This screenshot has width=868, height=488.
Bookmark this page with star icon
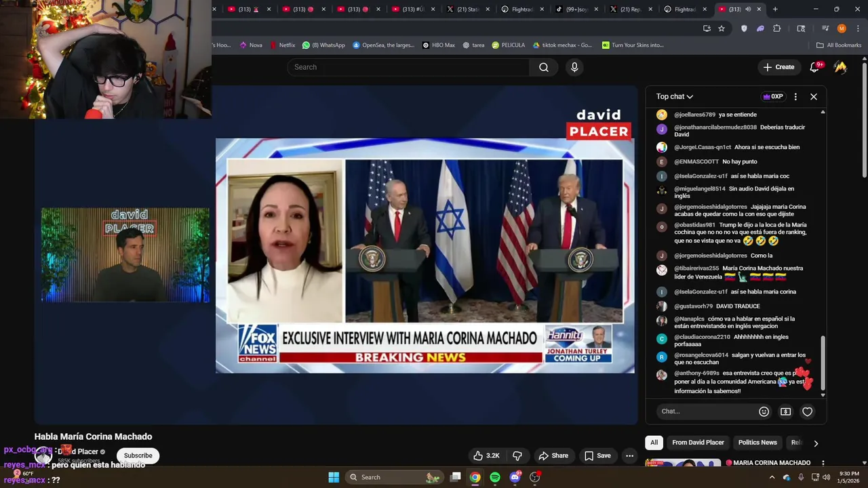coord(722,28)
